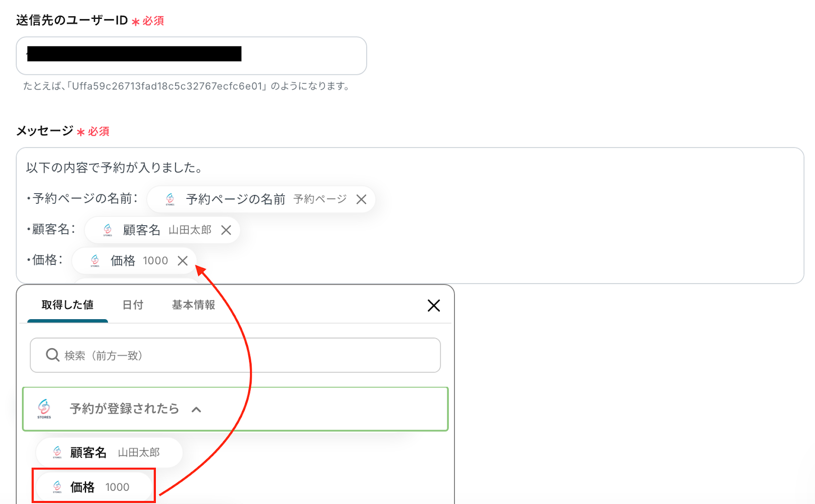Click the •顧客名： line label
Image resolution: width=815 pixels, height=504 pixels.
click(x=51, y=230)
